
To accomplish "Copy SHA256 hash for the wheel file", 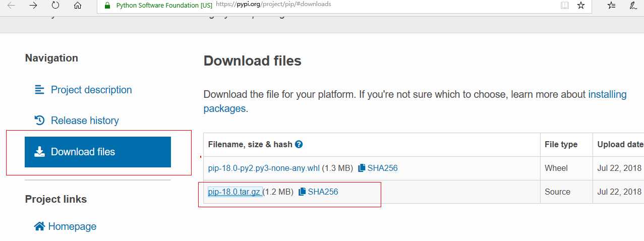I will (378, 168).
